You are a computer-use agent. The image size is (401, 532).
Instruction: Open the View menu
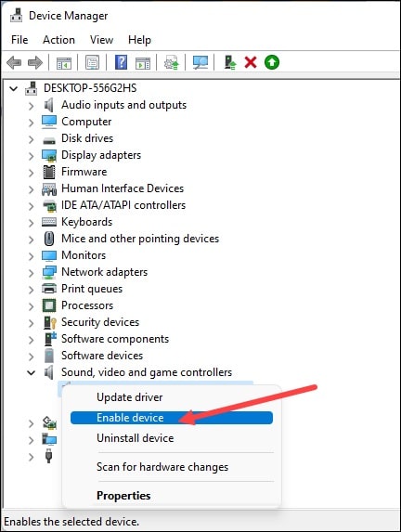click(101, 40)
